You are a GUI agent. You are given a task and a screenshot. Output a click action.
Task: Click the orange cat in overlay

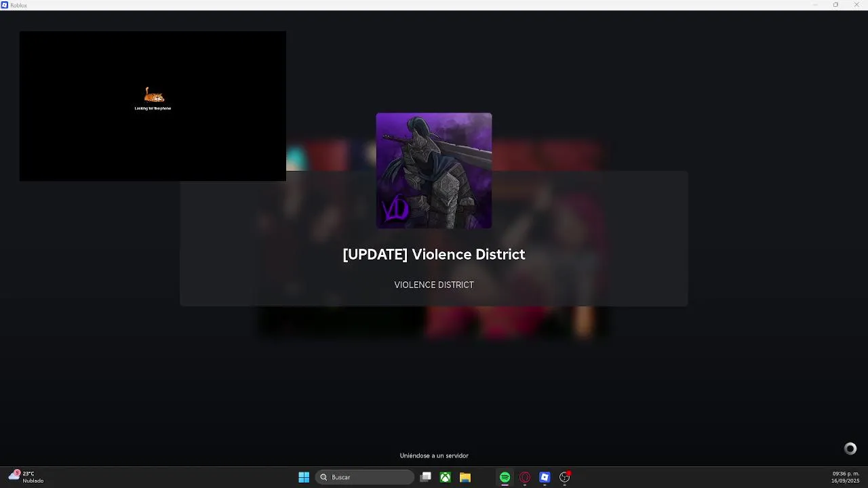pyautogui.click(x=154, y=95)
